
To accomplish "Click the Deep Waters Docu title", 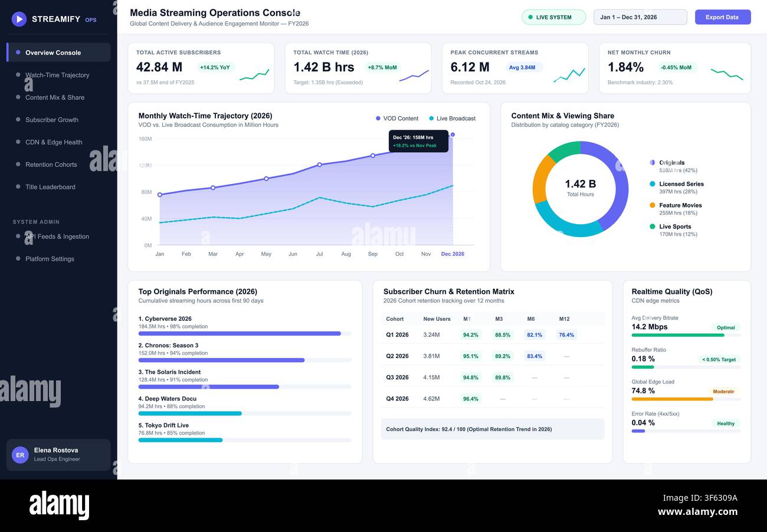I will pos(168,399).
